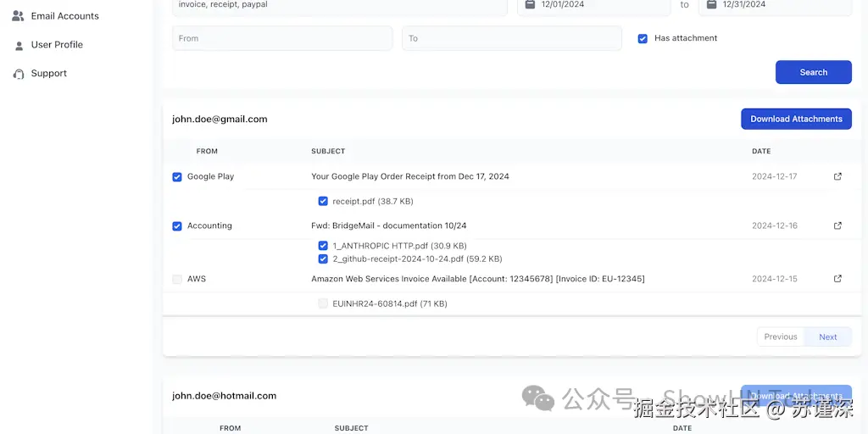Go to Previous results page
The width and height of the screenshot is (868, 434).
coord(781,337)
